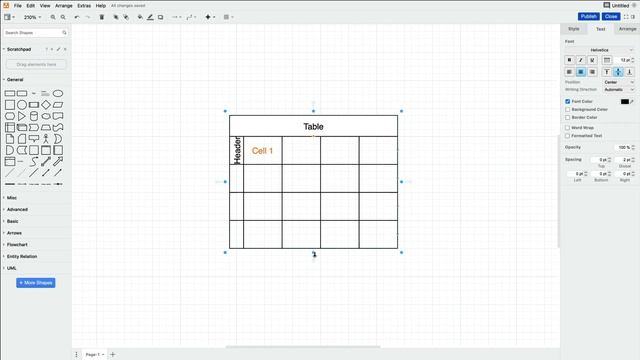640x360 pixels.
Task: Set vertical alignment to top
Action: 607,72
